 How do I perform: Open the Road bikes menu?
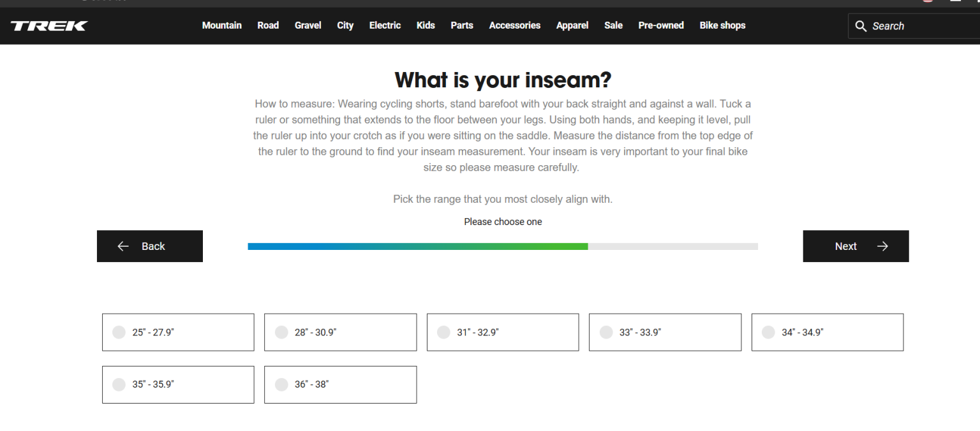point(268,26)
